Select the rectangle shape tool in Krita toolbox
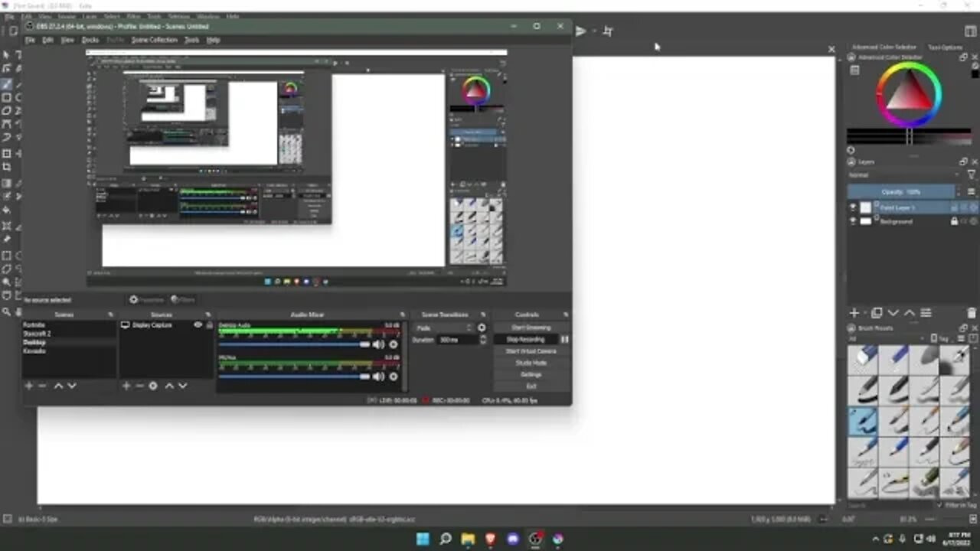 (x=6, y=97)
